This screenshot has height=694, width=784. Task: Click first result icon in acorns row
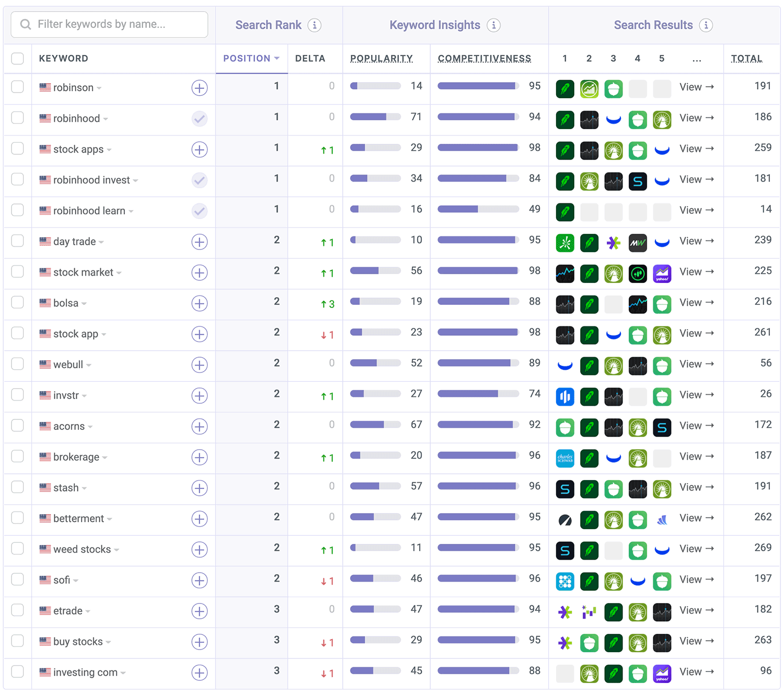(x=565, y=427)
